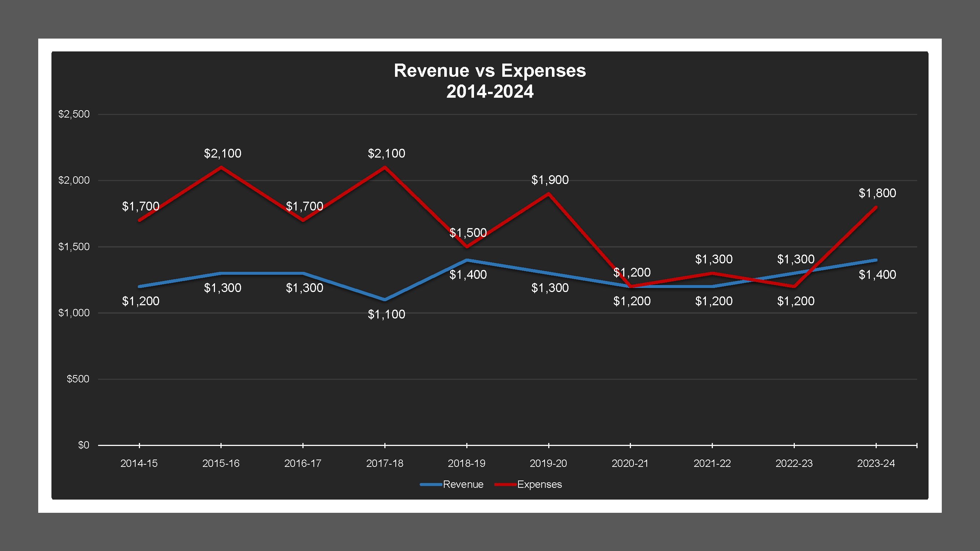The height and width of the screenshot is (551, 980).
Task: Click the $1,200 revenue label below 2021-22 point
Action: coord(714,301)
